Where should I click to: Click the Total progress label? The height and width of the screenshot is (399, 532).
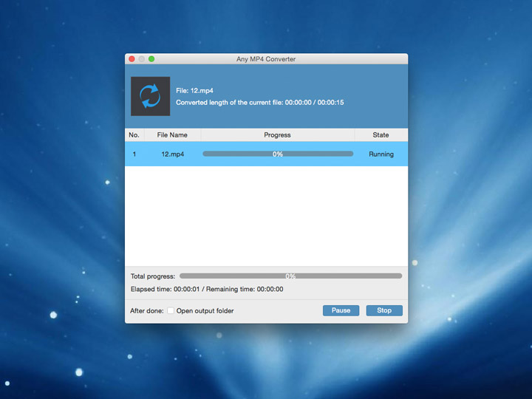(x=153, y=276)
